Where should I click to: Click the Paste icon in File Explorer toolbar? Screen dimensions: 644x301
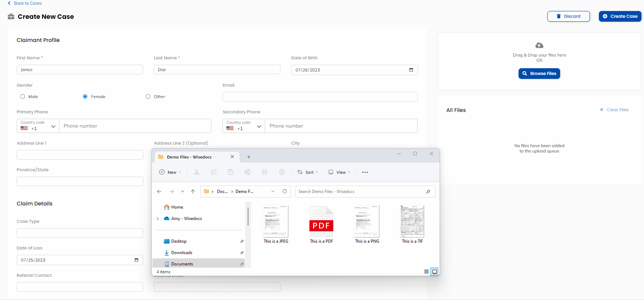(231, 172)
